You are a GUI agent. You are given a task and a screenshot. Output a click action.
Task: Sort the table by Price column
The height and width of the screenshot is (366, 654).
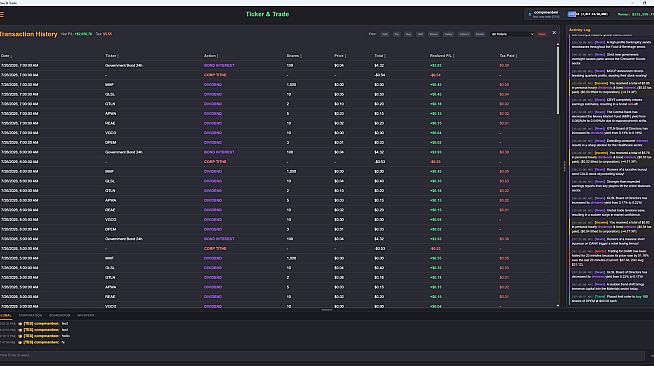(x=340, y=55)
